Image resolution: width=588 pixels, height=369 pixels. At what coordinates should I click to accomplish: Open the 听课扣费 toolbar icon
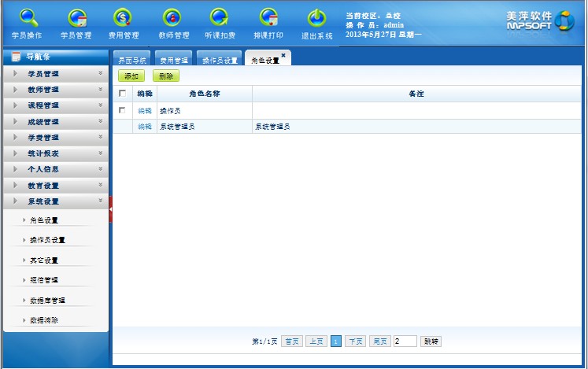point(219,18)
